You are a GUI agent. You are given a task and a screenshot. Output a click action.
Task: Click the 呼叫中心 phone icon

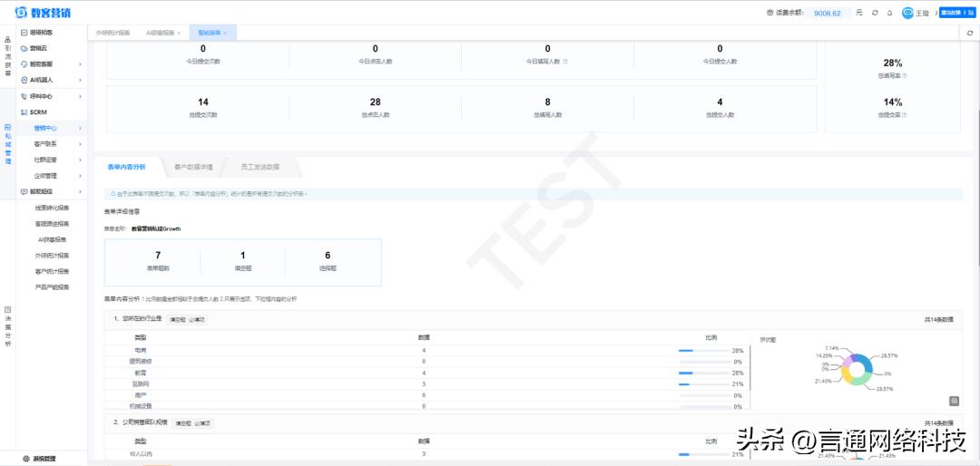[24, 96]
